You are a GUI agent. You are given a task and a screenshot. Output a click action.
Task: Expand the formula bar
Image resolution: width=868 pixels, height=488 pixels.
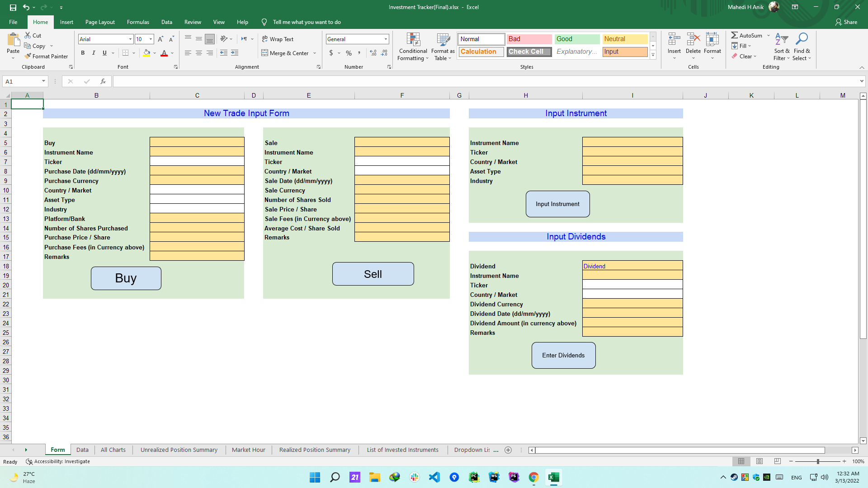coord(862,81)
